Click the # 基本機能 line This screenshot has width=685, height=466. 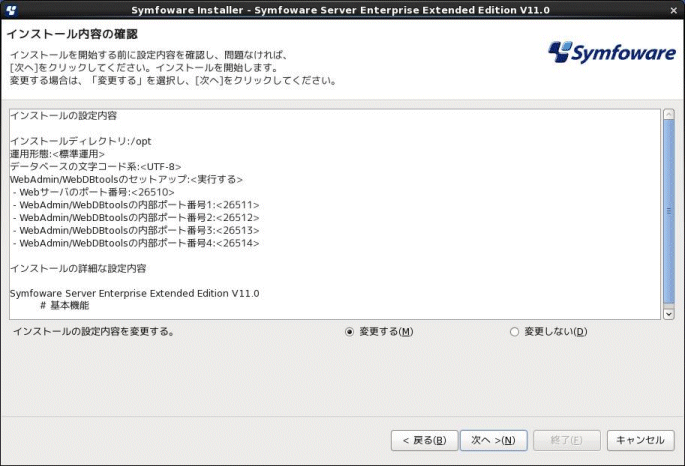pos(64,305)
